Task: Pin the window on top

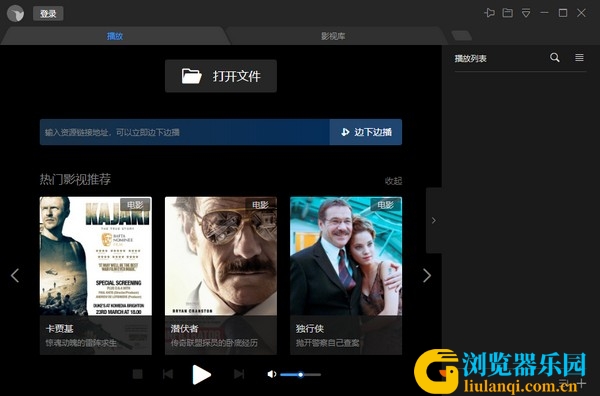Action: point(489,13)
